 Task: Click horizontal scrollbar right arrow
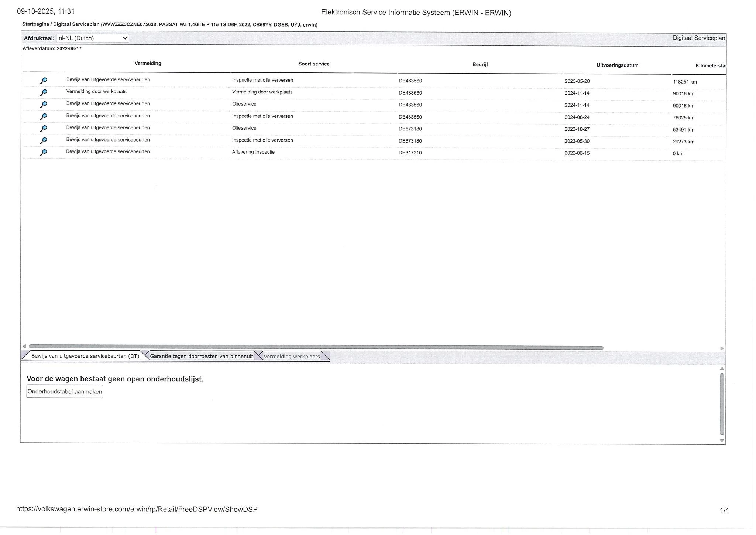tap(722, 348)
